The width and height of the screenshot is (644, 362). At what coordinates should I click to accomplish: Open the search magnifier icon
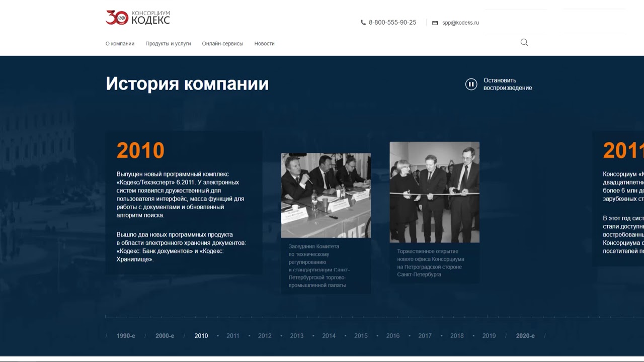coord(524,43)
